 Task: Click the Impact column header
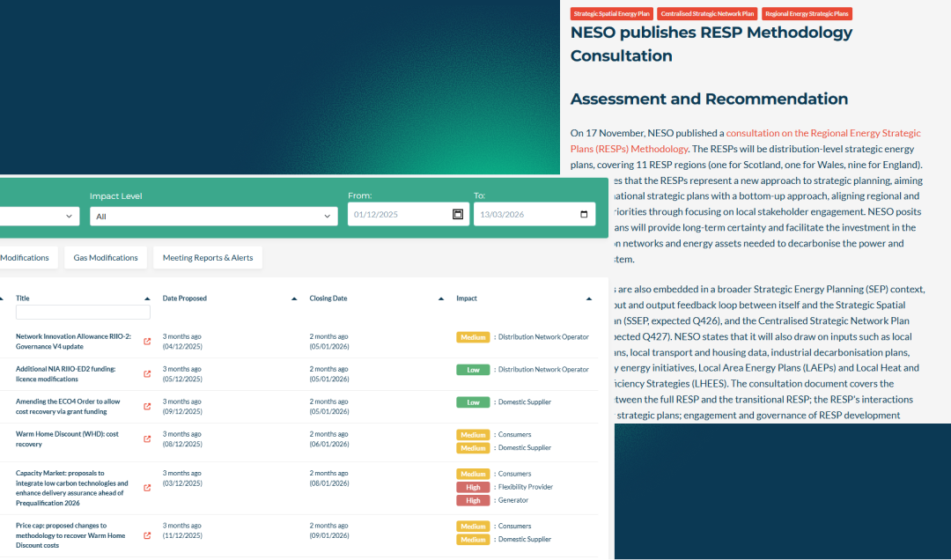467,298
